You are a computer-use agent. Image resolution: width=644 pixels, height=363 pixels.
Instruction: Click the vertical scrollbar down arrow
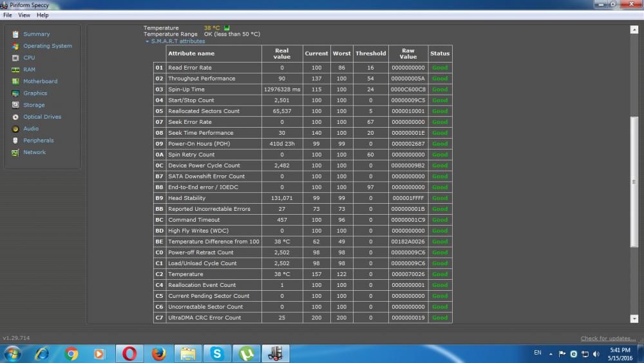[x=634, y=319]
